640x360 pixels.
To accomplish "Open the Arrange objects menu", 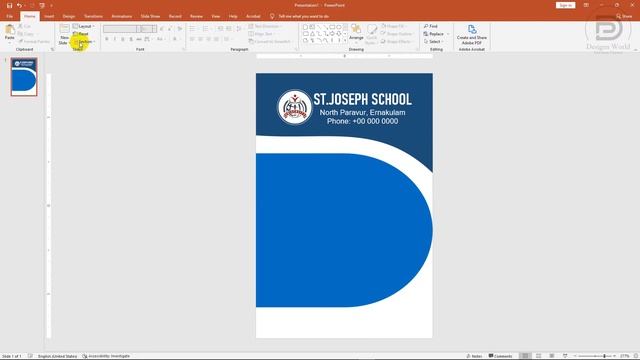I will point(356,33).
